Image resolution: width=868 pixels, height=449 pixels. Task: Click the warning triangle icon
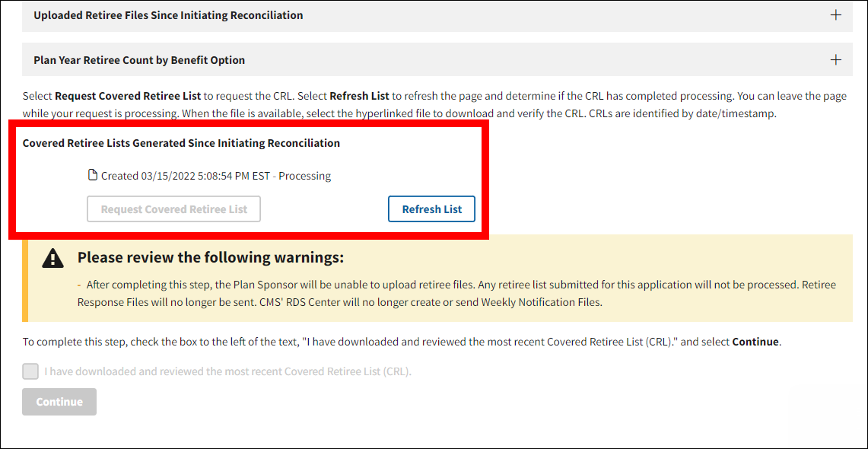pos(52,259)
